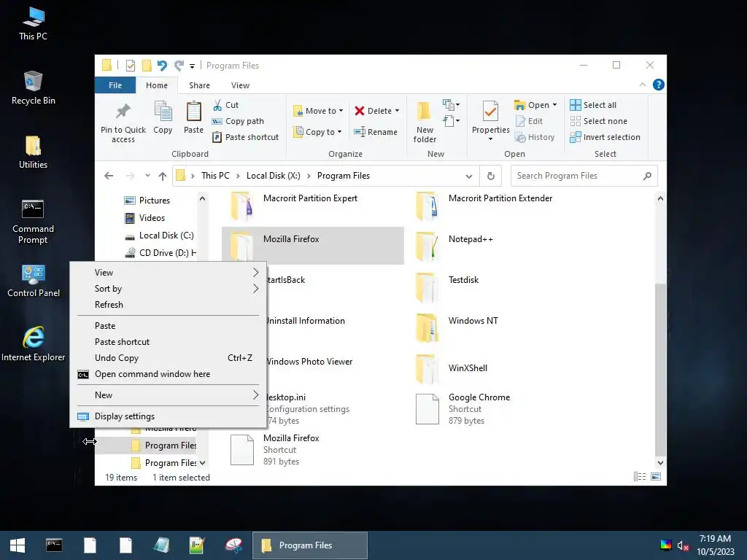Click the Start button on taskbar
Image resolution: width=747 pixels, height=560 pixels.
[x=18, y=545]
